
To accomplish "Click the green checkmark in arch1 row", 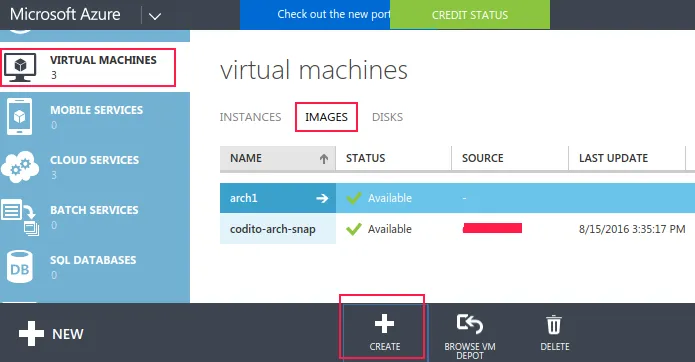I will pyautogui.click(x=354, y=198).
